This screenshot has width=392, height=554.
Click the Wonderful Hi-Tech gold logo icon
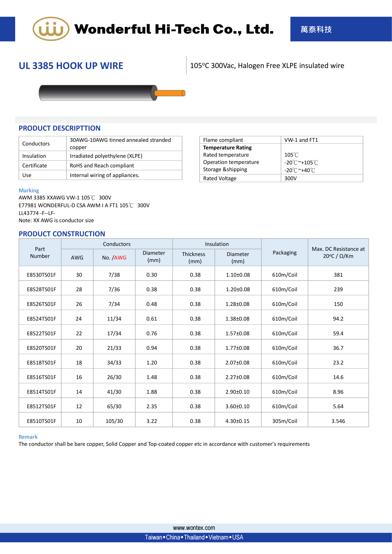[51, 29]
